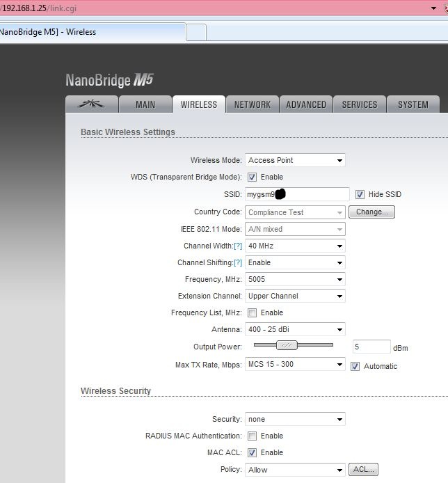Expand the Channel Width dropdown
The width and height of the screenshot is (448, 483).
(295, 246)
